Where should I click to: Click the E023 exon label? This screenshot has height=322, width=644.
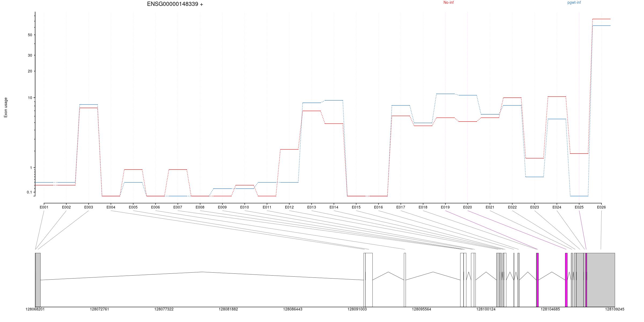[535, 207]
